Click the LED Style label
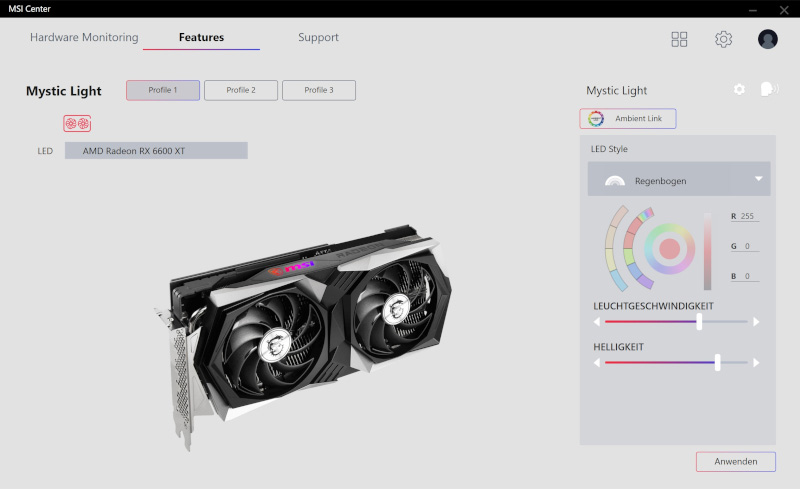800x489 pixels. pos(609,149)
